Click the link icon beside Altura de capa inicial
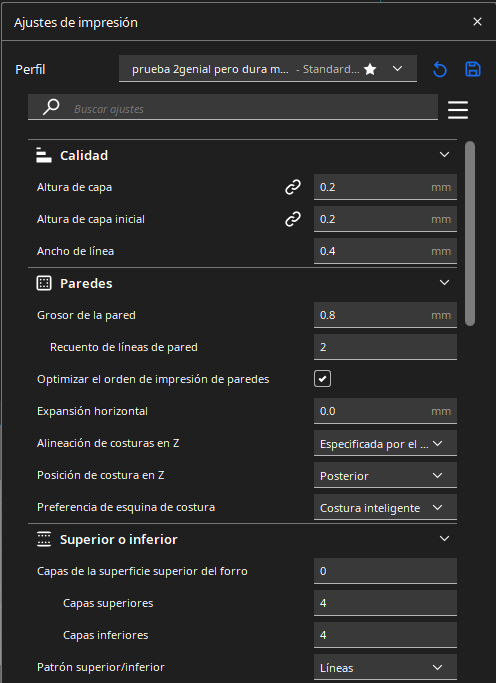This screenshot has height=683, width=496. click(293, 219)
